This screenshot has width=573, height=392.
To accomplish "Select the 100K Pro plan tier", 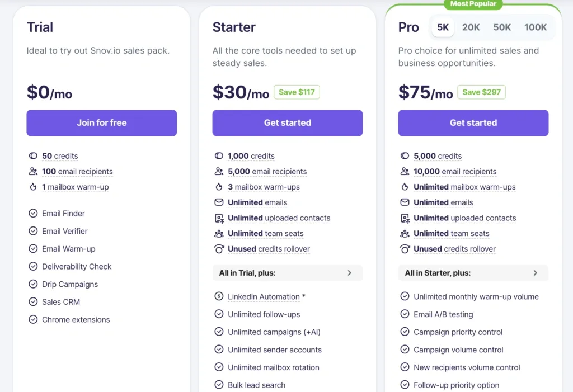I will coord(536,27).
